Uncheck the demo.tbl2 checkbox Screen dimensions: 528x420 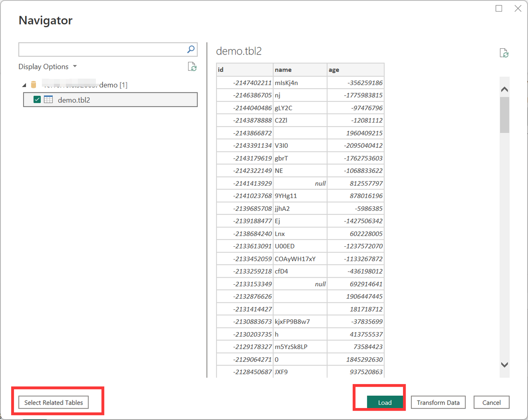coord(37,100)
